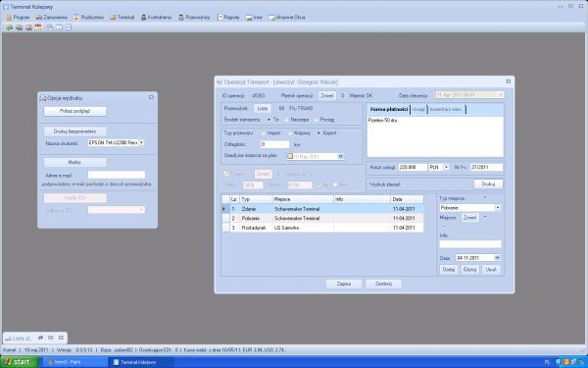Viewport: 588px width, 368px height.
Task: Open the Kontrahenci menu
Action: tap(156, 18)
